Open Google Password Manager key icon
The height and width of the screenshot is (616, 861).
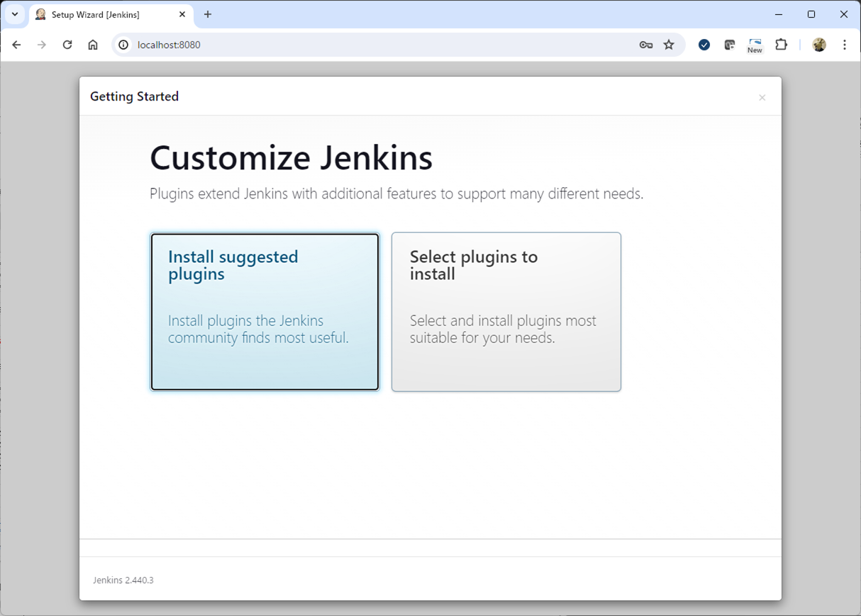[645, 44]
